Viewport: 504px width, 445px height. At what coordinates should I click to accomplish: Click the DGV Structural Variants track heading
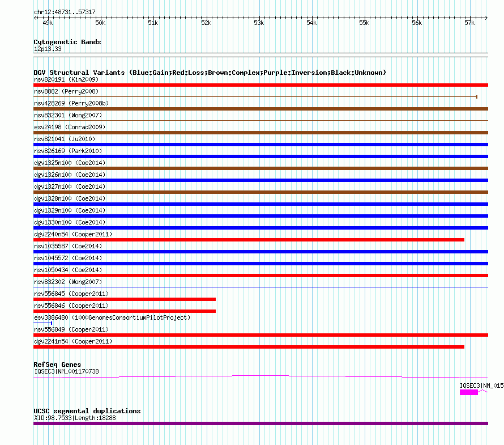tap(210, 73)
